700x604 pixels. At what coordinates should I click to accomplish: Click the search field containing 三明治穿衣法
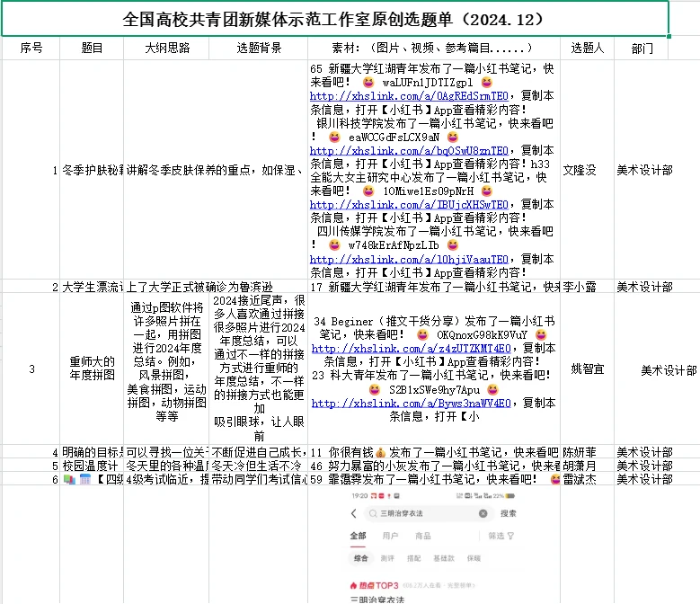tap(429, 513)
